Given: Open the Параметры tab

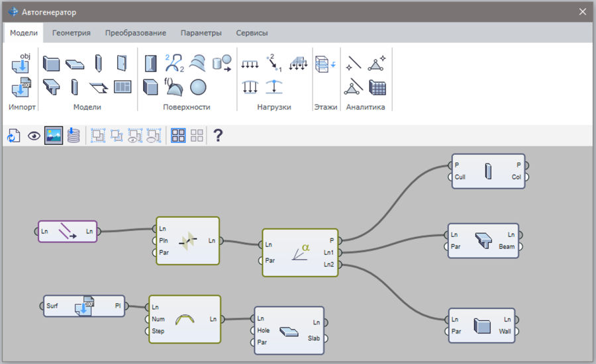Looking at the screenshot, I should [x=201, y=32].
